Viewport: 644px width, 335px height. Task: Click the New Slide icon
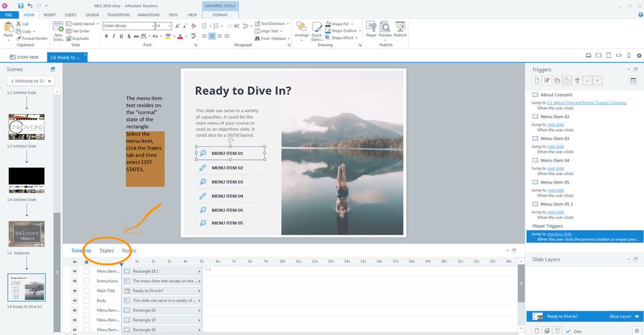click(x=58, y=29)
